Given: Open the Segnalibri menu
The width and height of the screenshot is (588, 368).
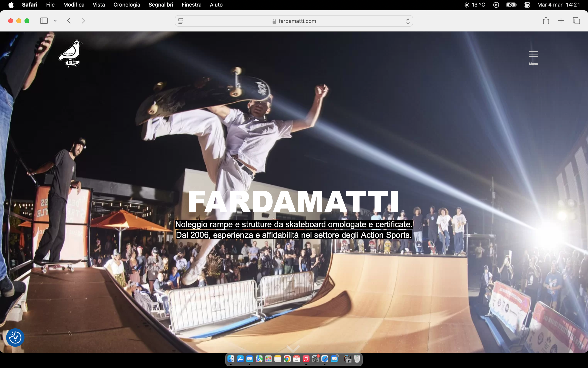Looking at the screenshot, I should click(x=161, y=5).
